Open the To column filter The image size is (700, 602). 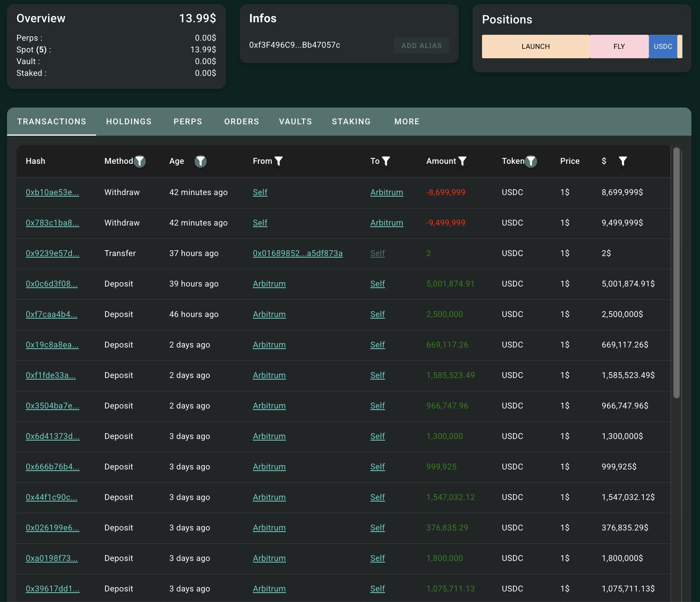(386, 161)
